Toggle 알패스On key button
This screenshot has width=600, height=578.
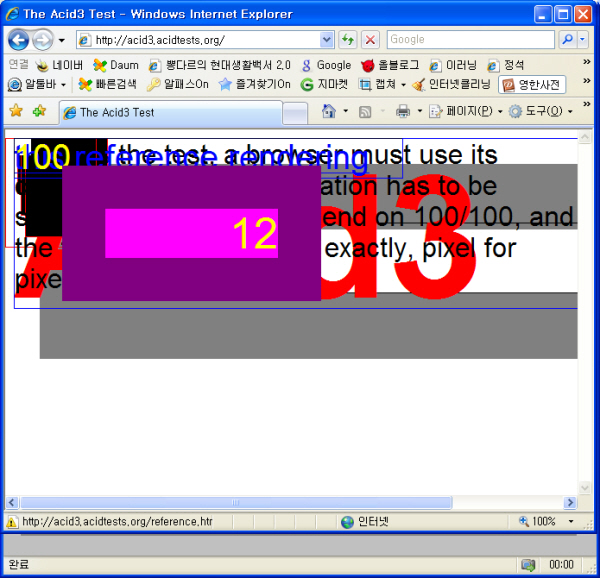178,84
